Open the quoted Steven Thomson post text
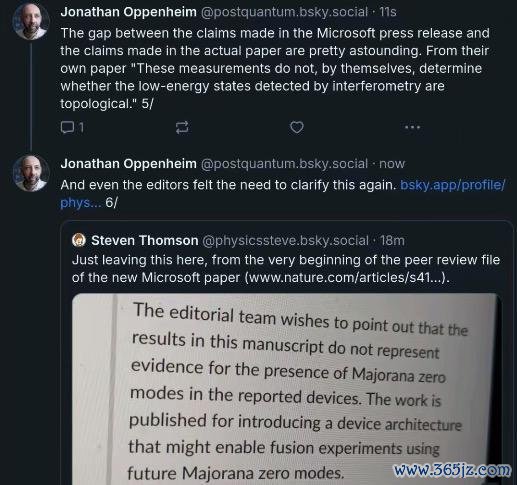This screenshot has width=517, height=485. click(x=286, y=269)
